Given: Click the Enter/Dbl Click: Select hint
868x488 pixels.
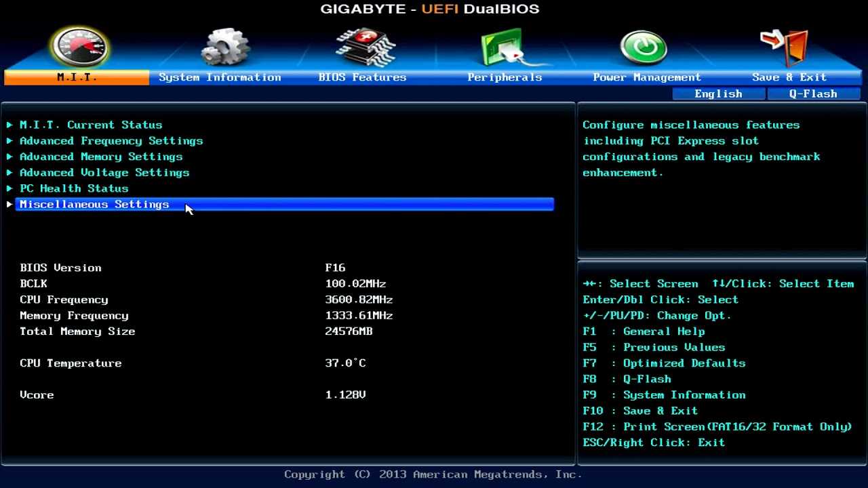Looking at the screenshot, I should 660,300.
